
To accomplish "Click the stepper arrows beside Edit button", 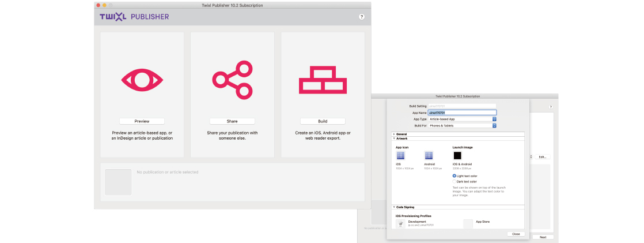I will [532, 157].
